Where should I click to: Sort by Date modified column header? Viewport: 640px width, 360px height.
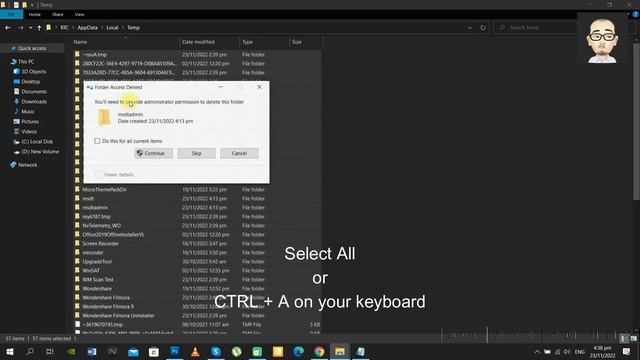[209, 42]
